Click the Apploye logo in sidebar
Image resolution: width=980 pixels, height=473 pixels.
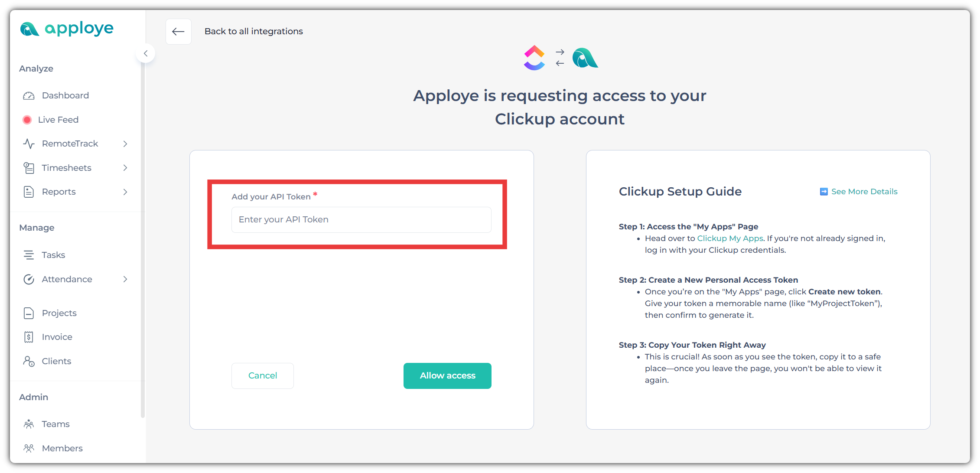(67, 29)
